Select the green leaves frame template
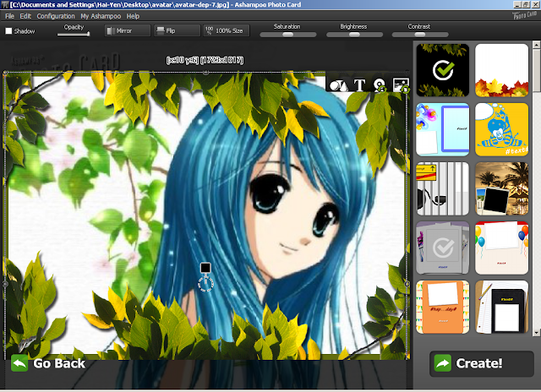This screenshot has width=541, height=392. tap(443, 70)
